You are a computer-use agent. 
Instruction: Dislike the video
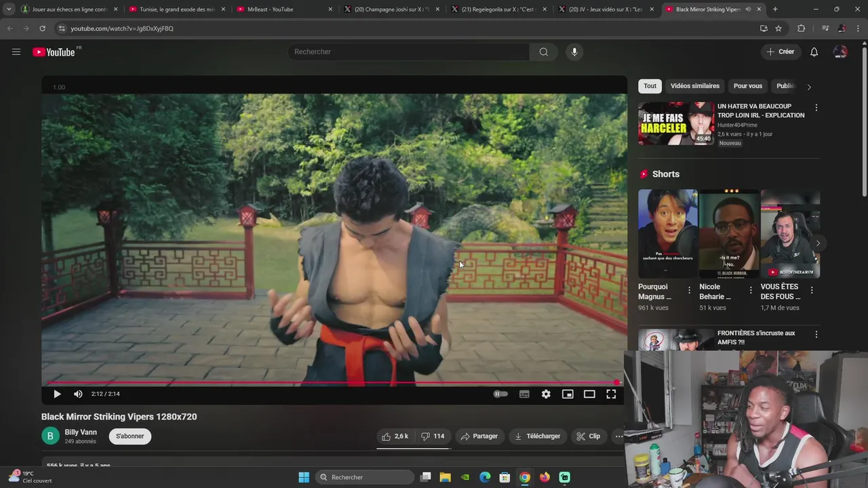tap(433, 436)
